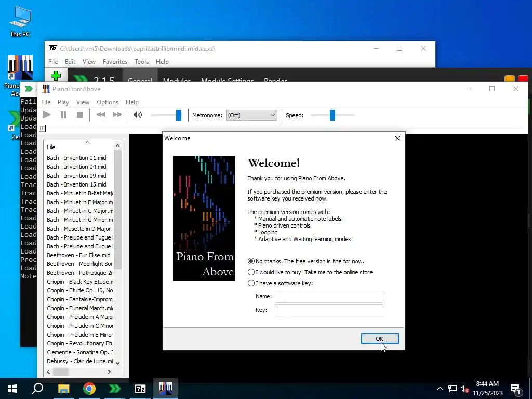Open Edit menu in 7-Zip window
This screenshot has width=532, height=399.
pos(70,62)
